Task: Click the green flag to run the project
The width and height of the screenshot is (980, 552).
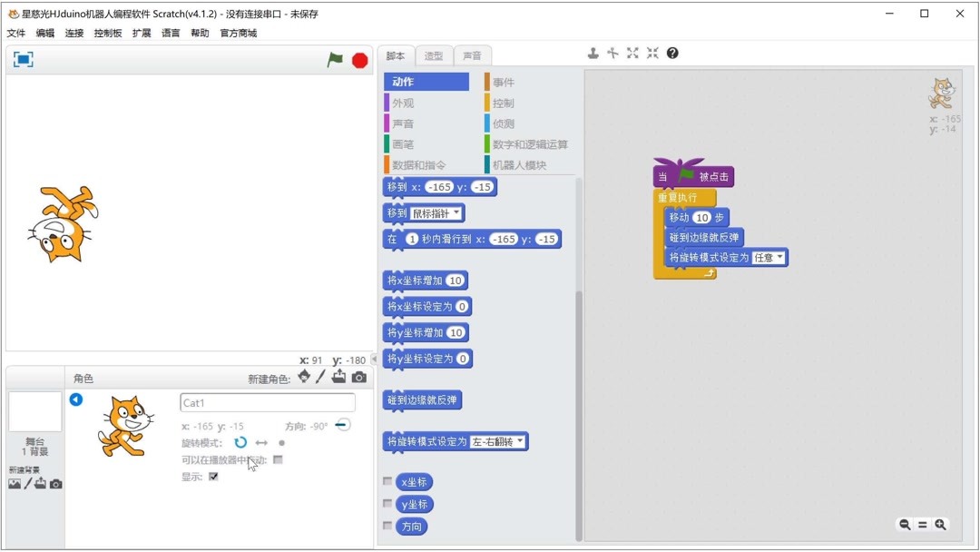Action: click(x=333, y=58)
